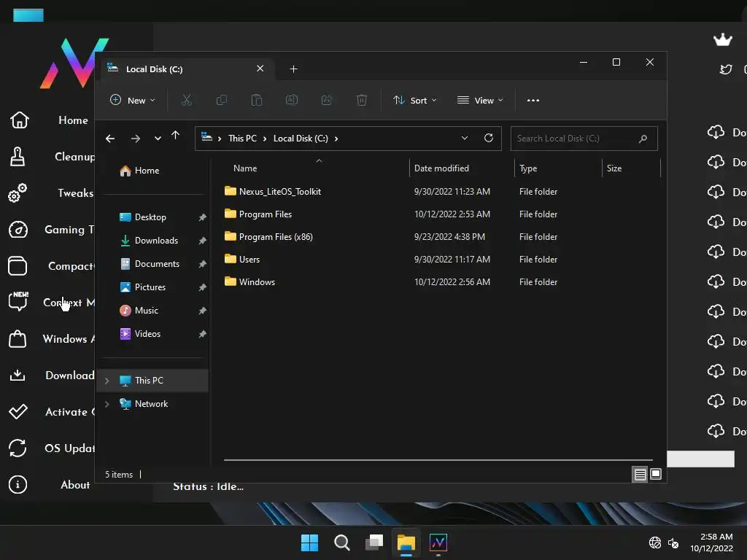The image size is (747, 560).
Task: Click the OS Update refresh icon in sidebar
Action: (x=18, y=448)
